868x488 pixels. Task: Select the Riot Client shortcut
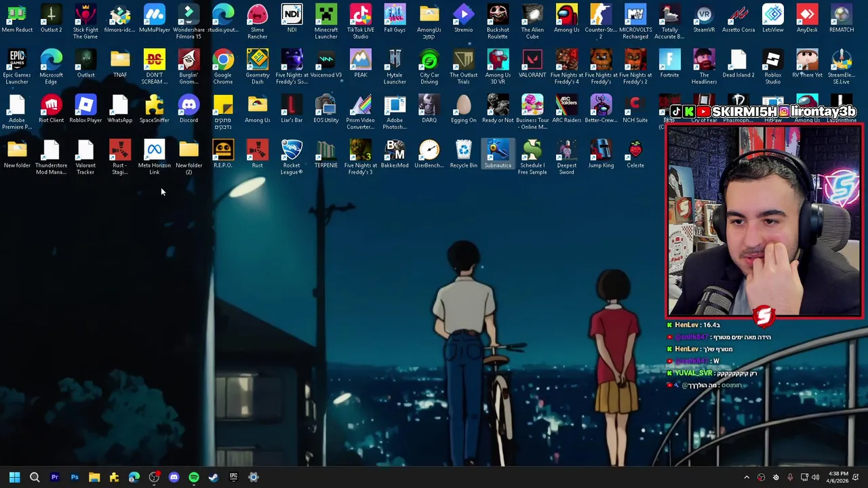click(51, 109)
